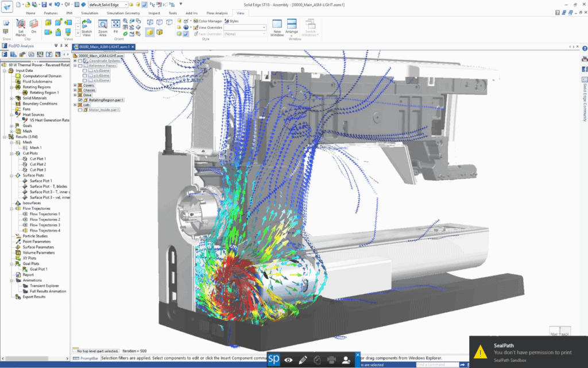
Task: Open the Add Ins ribbon tab
Action: 192,13
